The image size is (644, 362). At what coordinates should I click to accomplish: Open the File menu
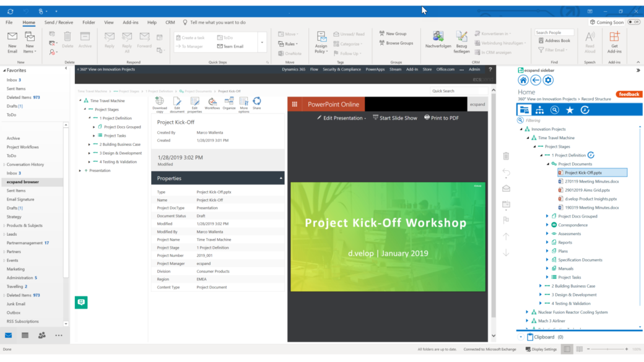coord(9,22)
